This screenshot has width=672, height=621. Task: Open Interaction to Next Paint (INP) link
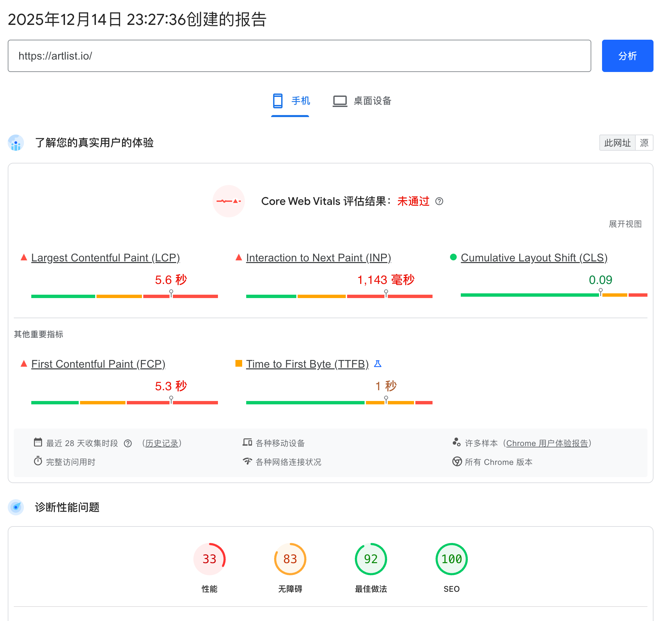(x=319, y=258)
